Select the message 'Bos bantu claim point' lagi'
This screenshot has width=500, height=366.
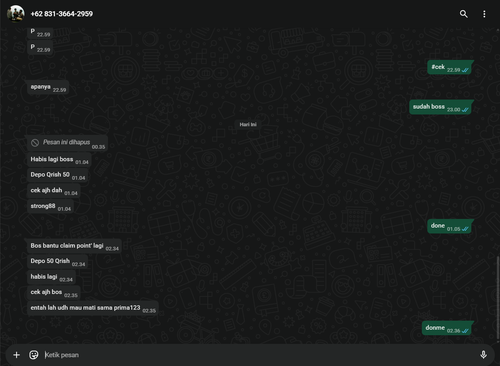pos(74,246)
